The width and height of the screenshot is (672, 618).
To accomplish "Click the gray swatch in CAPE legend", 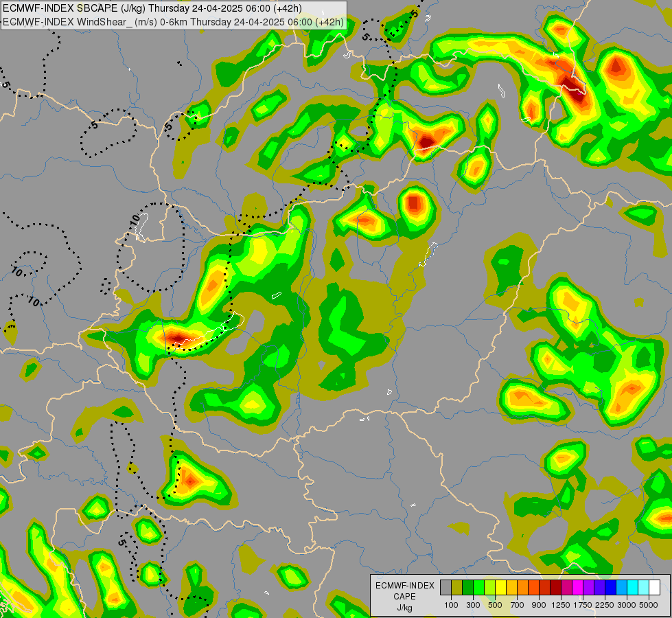I will pos(446,588).
